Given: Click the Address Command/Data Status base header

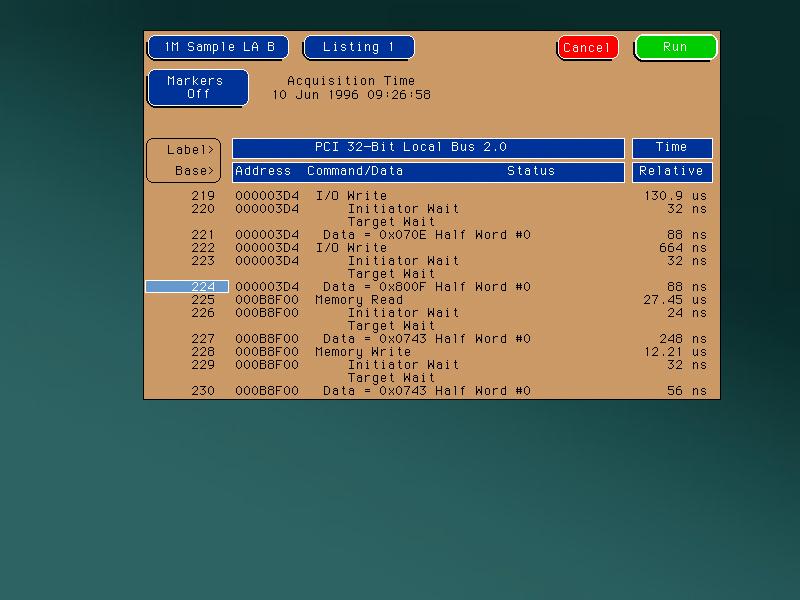Looking at the screenshot, I should pos(428,172).
